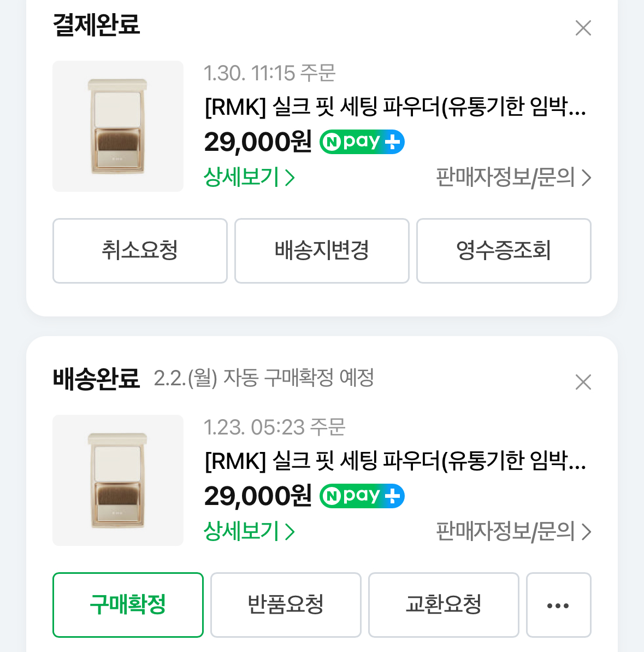Request a return via 반품요청

[286, 604]
